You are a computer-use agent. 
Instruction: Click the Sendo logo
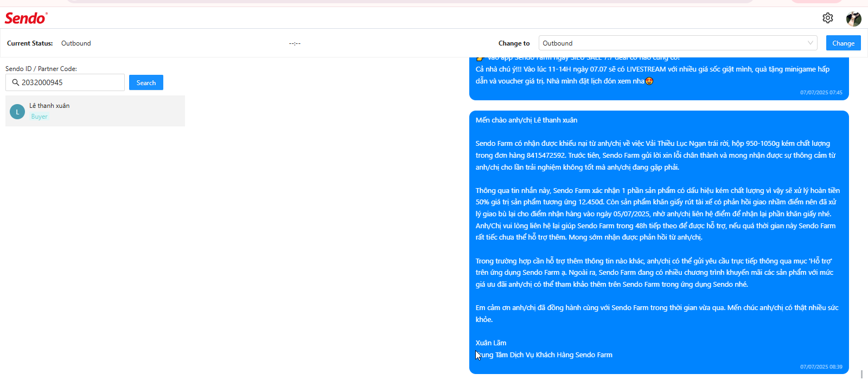click(x=26, y=18)
